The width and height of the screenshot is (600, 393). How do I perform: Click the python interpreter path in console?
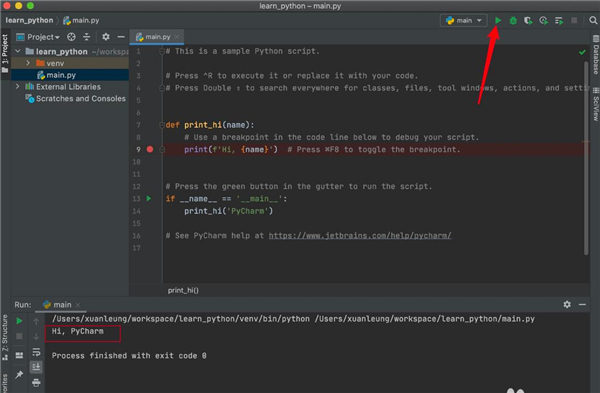pos(181,319)
